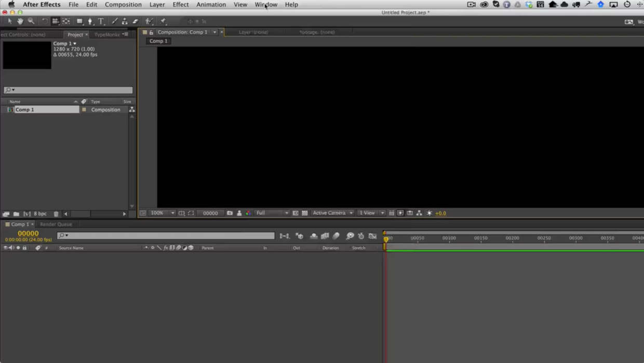Open Composition: Comp 1 tab dropdown arrow

tap(214, 32)
